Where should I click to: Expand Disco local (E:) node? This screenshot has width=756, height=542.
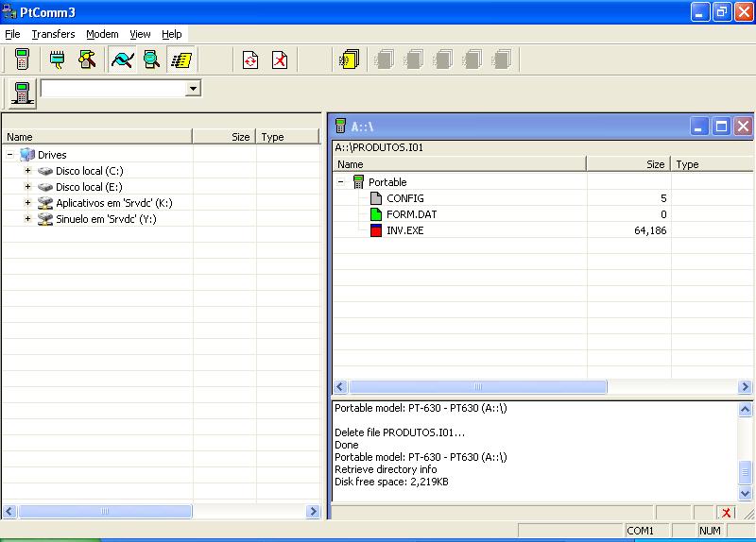click(x=28, y=186)
